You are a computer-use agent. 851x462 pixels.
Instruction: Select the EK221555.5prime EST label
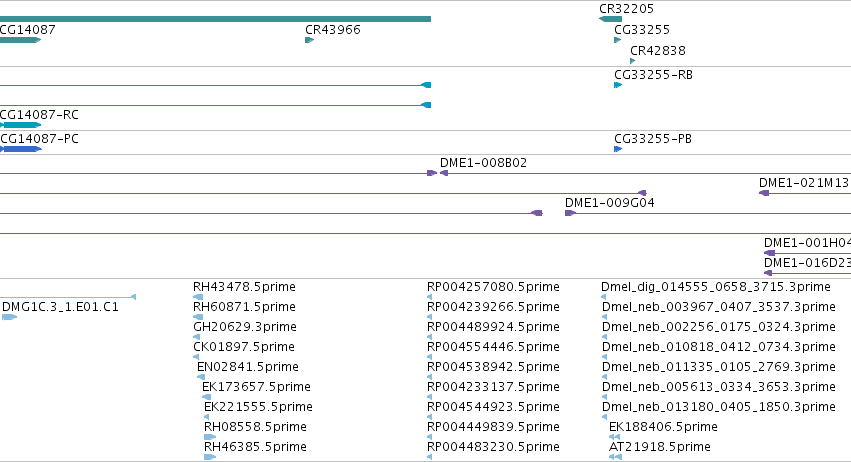258,407
